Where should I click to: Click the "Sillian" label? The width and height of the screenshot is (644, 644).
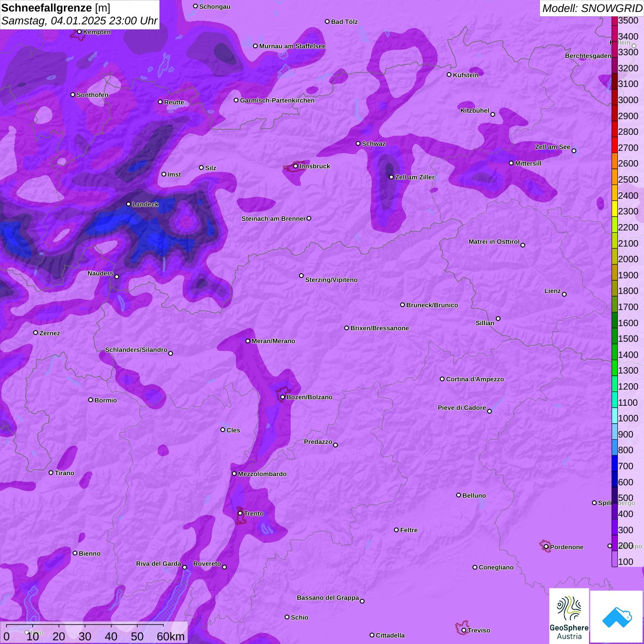click(x=485, y=323)
